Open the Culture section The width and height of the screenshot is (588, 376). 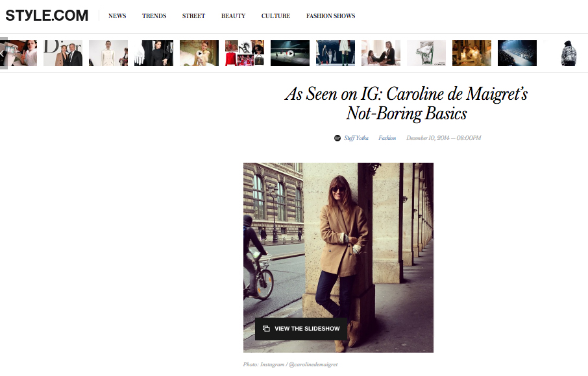click(276, 16)
